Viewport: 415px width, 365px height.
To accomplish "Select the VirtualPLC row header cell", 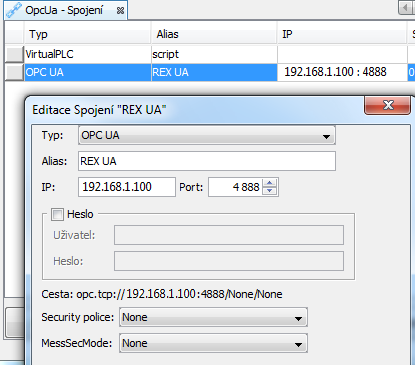I will point(14,54).
